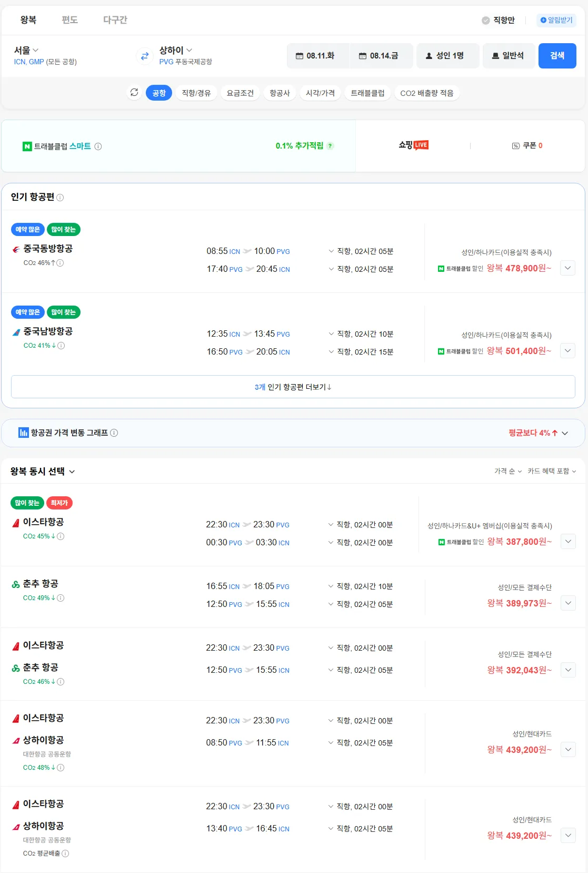Open info icon for 항공권 가격 변동 그래프

pyautogui.click(x=114, y=433)
